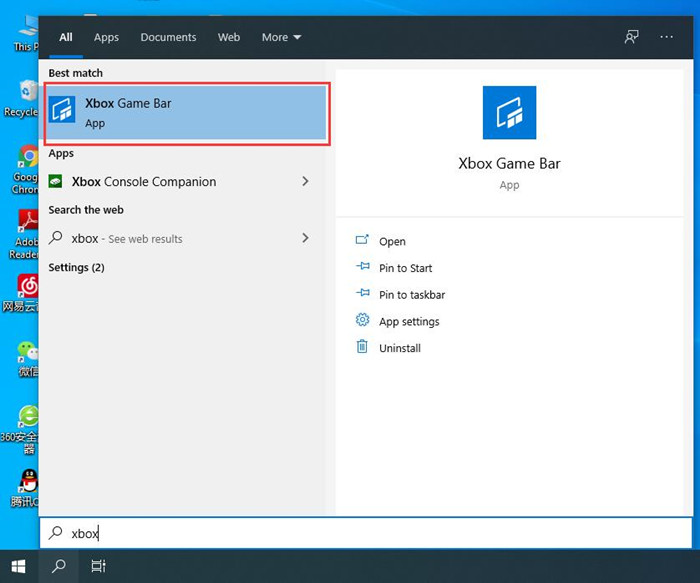The width and height of the screenshot is (700, 583).
Task: Choose Uninstall for Xbox Game Bar
Action: tap(400, 348)
